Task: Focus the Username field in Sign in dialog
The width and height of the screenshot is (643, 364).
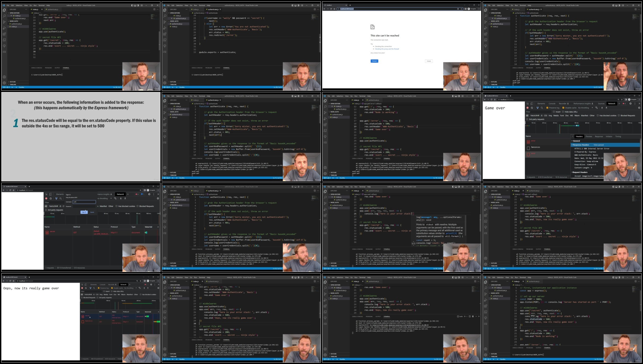Action: point(84,202)
